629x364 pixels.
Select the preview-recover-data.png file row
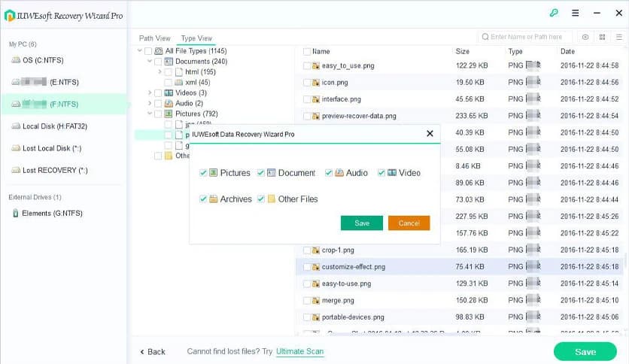point(460,116)
